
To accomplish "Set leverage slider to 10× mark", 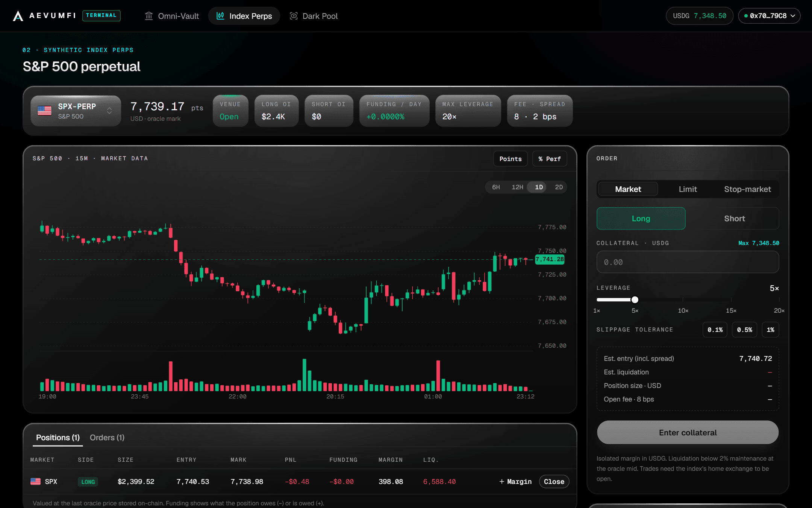I will click(683, 300).
